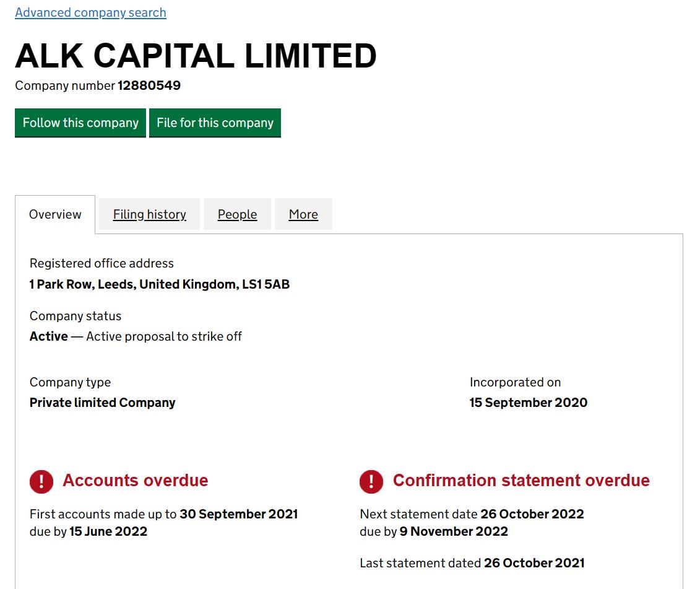Click the incorporation date 15 September 2020
The width and height of the screenshot is (700, 589).
pyautogui.click(x=529, y=403)
